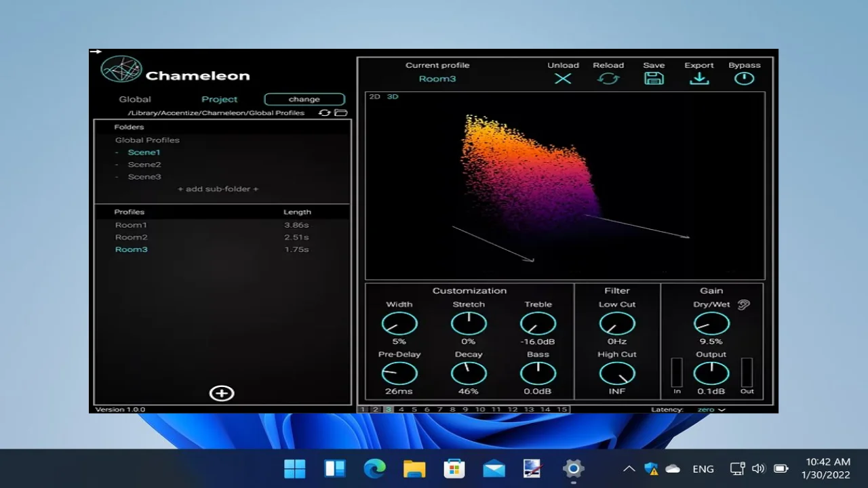Click the Pre-Delay knob

pyautogui.click(x=399, y=373)
